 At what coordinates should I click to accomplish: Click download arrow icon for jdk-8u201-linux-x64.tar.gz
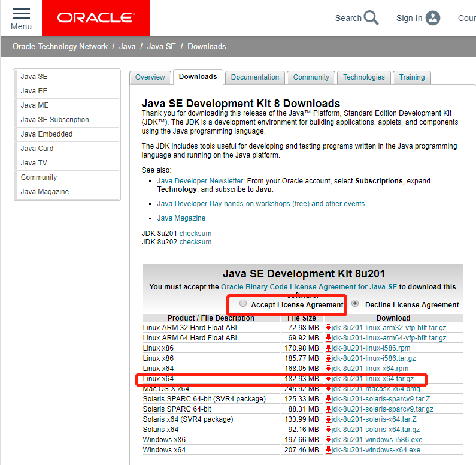(328, 379)
